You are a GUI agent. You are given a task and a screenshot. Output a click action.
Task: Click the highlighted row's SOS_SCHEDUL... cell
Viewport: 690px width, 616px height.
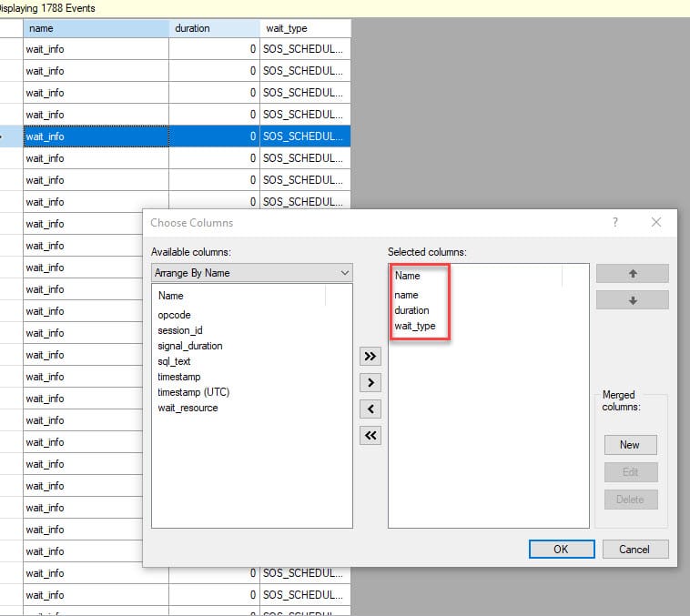pos(305,136)
